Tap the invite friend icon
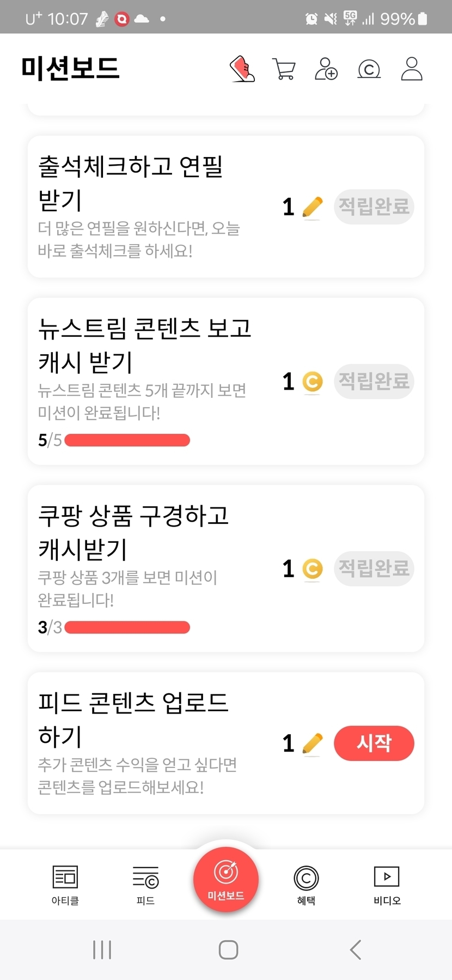The width and height of the screenshot is (452, 980). pos(326,69)
